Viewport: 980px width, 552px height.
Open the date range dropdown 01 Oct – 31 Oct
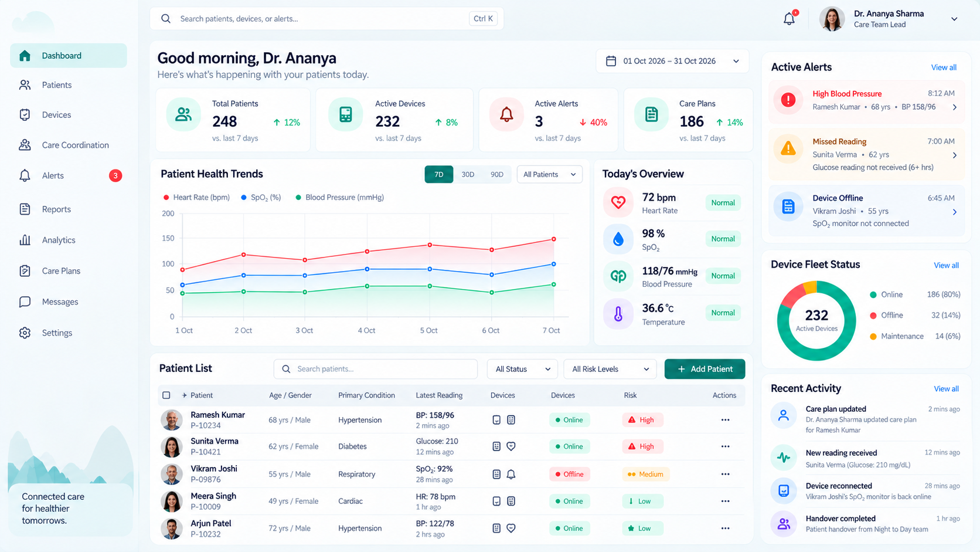point(672,61)
